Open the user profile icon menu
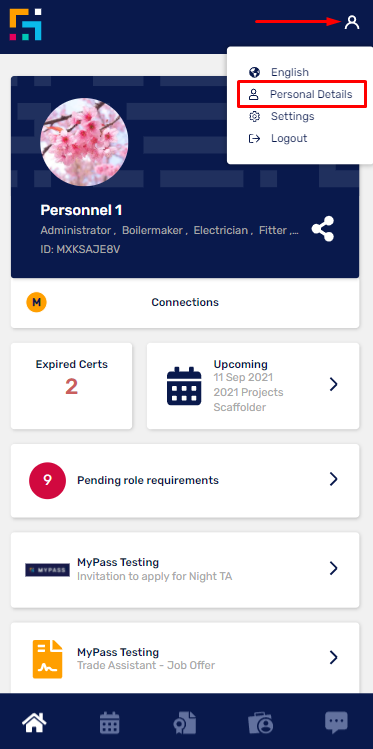 [x=352, y=22]
